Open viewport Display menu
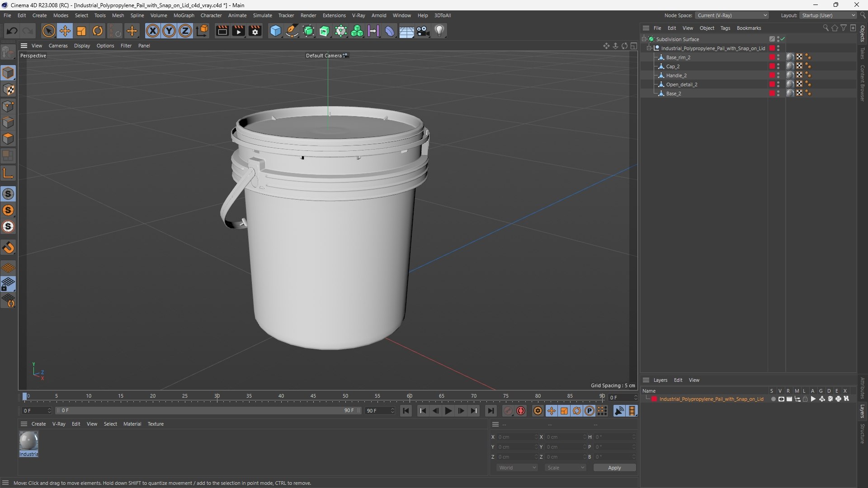The height and width of the screenshot is (488, 868). click(82, 46)
